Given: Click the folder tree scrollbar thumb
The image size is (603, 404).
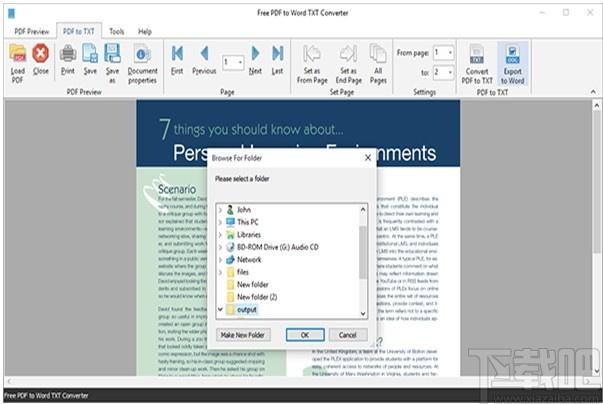Looking at the screenshot, I should (x=363, y=252).
